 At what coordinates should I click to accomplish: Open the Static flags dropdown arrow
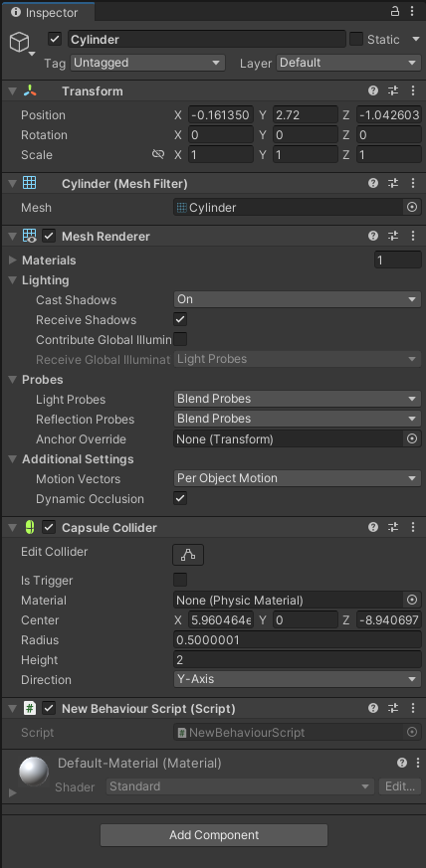click(x=416, y=40)
